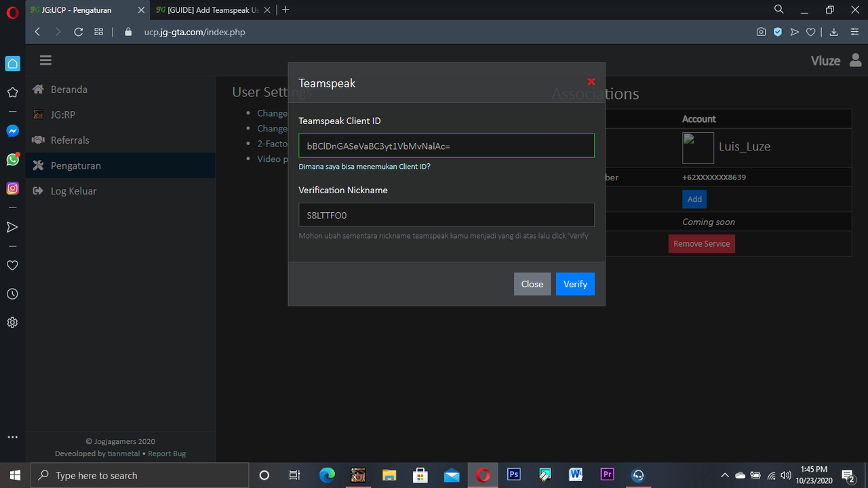Viewport: 868px width, 488px height.
Task: Go back to previous page
Action: pos(37,32)
